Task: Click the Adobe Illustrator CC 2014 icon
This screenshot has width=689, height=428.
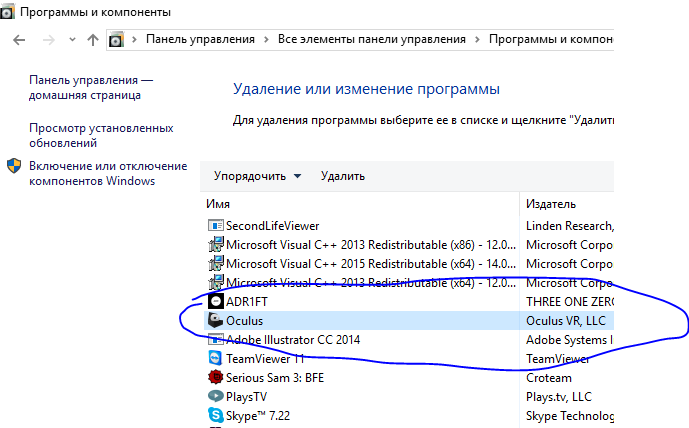Action: (x=215, y=340)
